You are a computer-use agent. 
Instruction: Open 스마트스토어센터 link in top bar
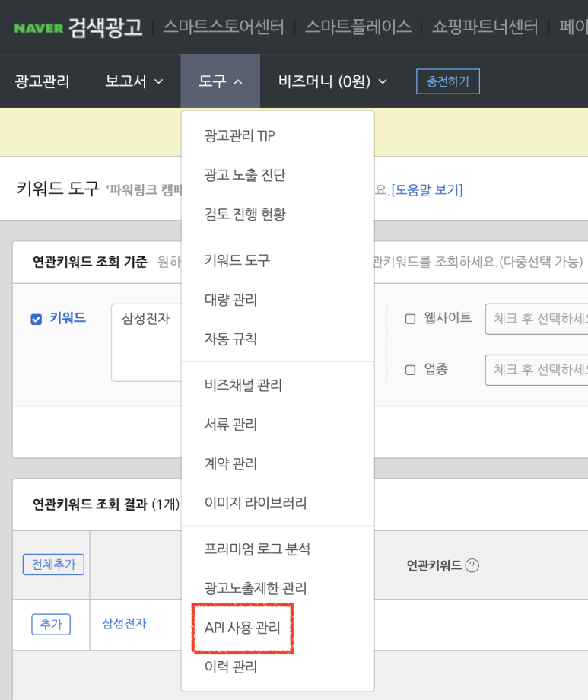pos(223,27)
